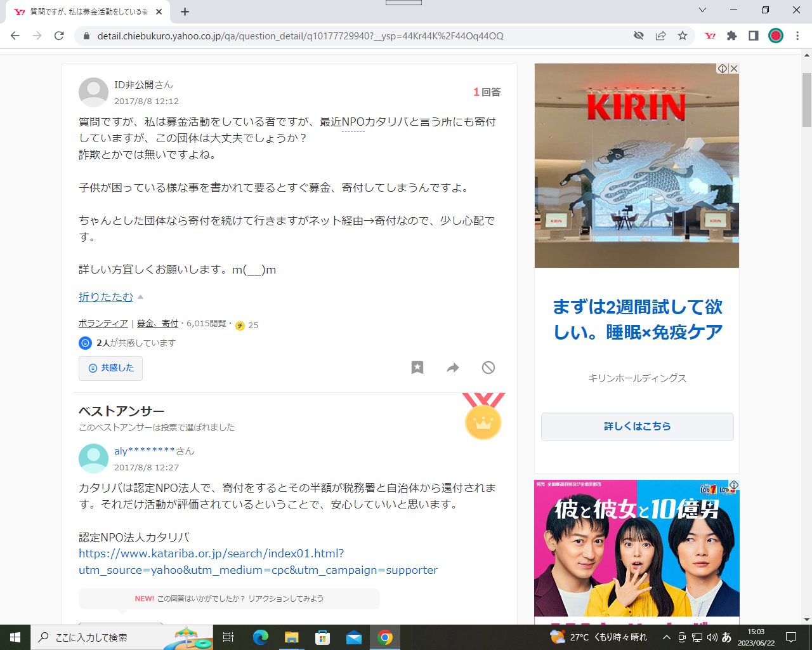This screenshot has width=812, height=650.
Task: Report the question with the block icon
Action: 488,368
